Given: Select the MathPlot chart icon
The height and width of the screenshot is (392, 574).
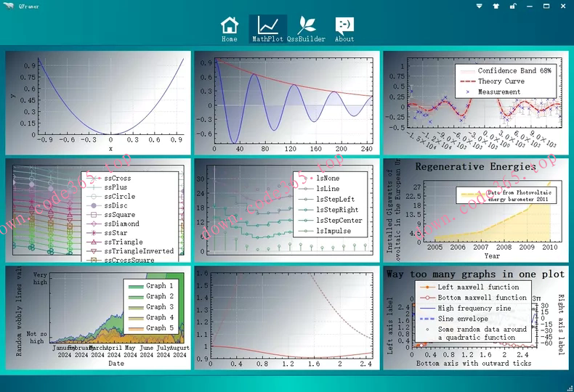Looking at the screenshot, I should (267, 29).
